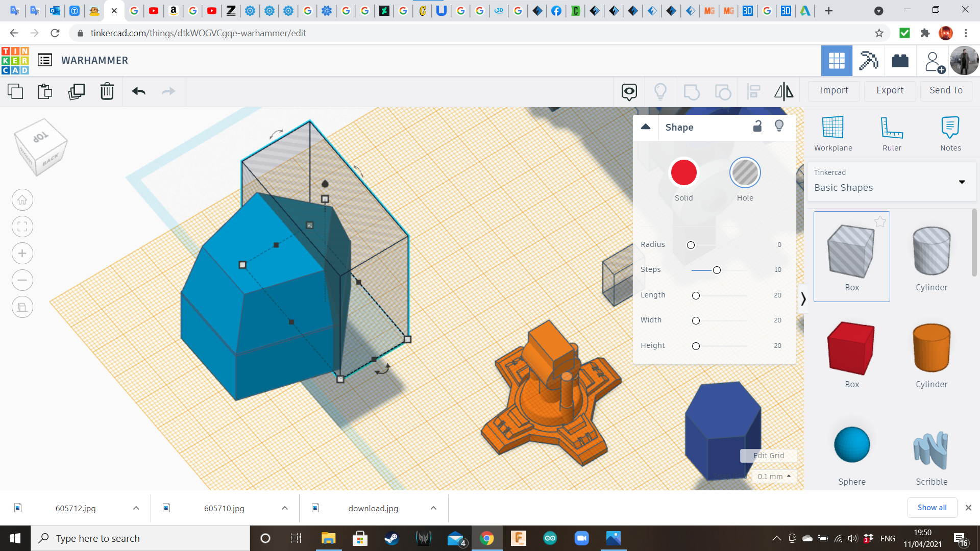
Task: Open the Workplane tool
Action: pyautogui.click(x=832, y=134)
